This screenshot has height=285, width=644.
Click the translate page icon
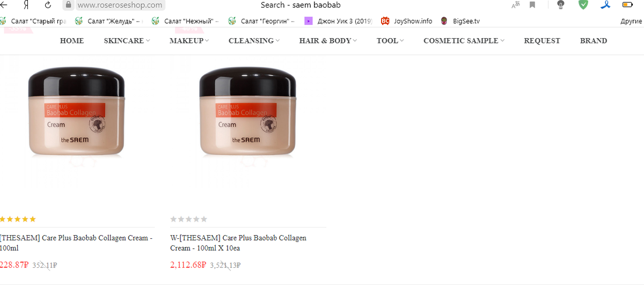point(515,5)
